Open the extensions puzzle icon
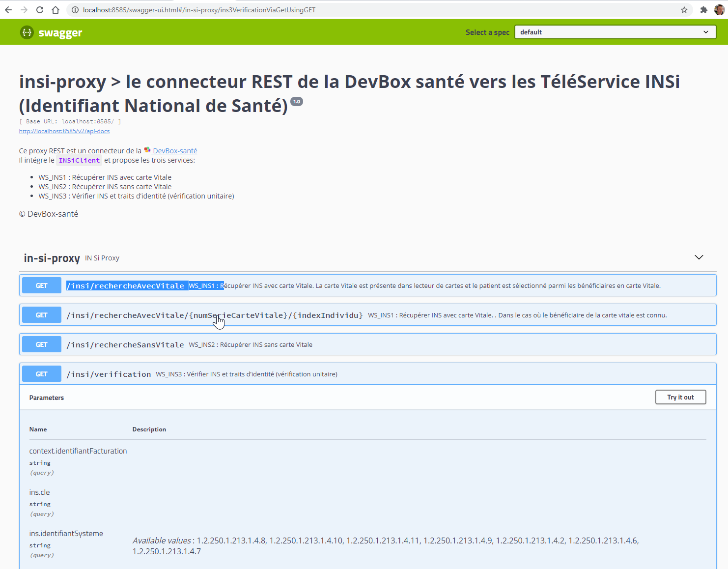The image size is (728, 569). pyautogui.click(x=703, y=10)
